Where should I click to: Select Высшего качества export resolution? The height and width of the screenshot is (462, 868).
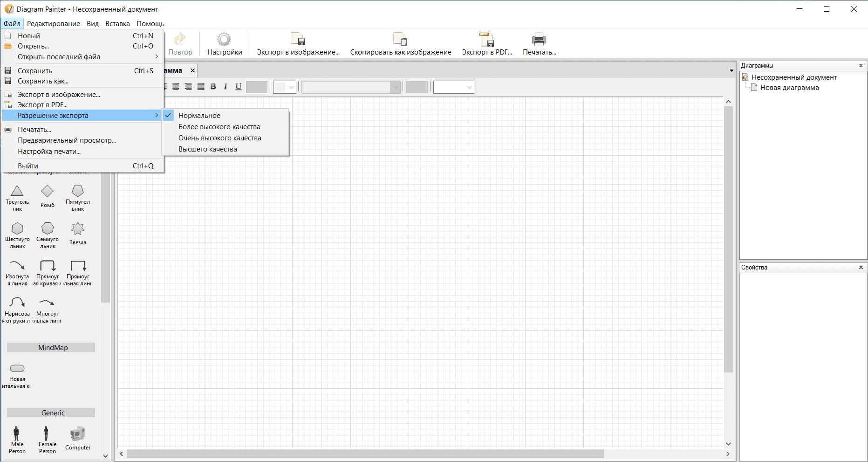[x=226, y=149]
